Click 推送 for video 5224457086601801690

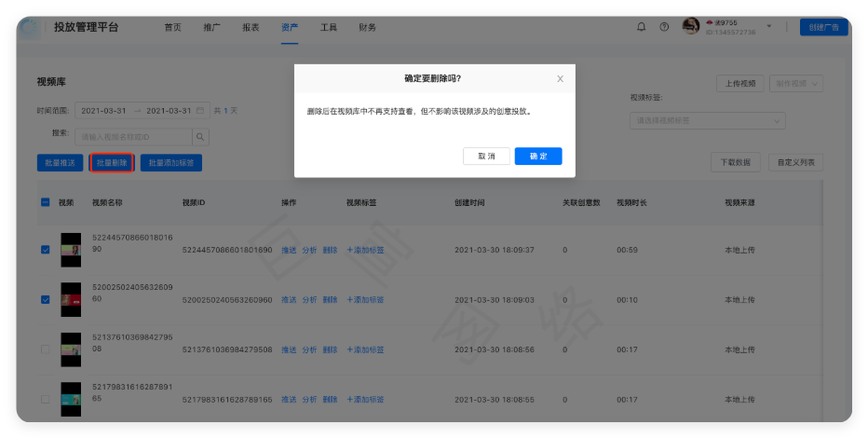[x=289, y=251]
